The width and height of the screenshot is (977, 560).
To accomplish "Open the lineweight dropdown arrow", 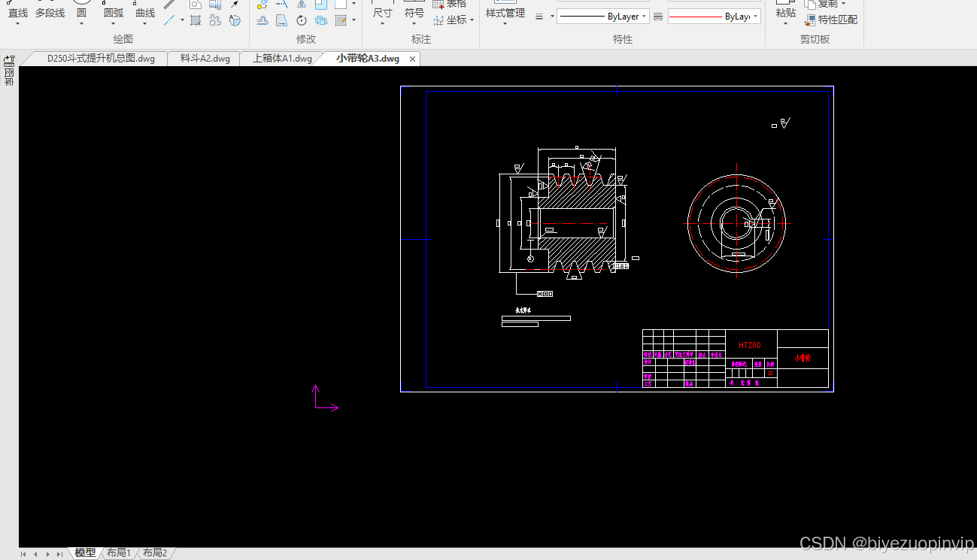I will (x=552, y=17).
